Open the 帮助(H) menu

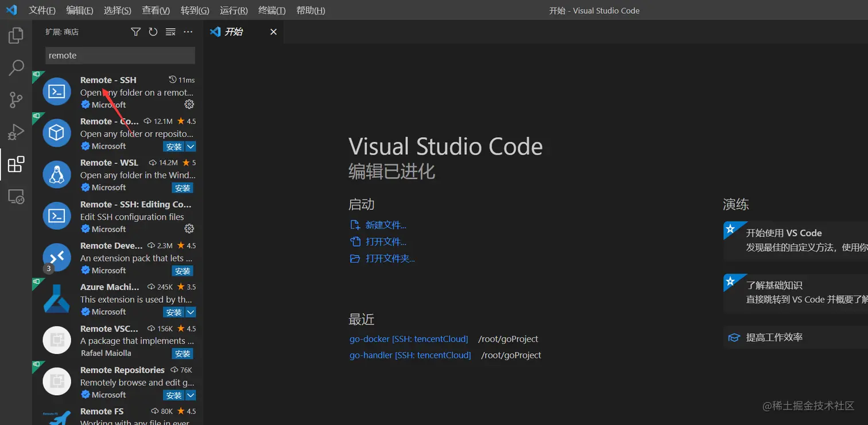(311, 10)
